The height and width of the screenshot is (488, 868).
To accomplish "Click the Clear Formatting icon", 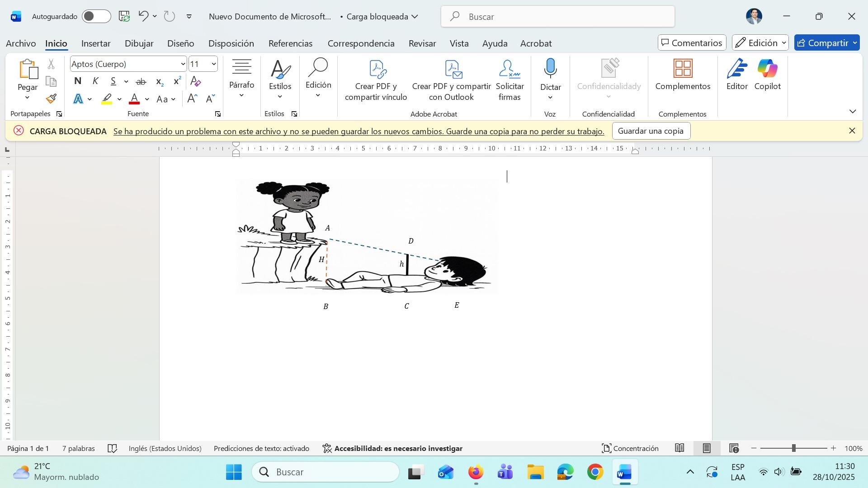I will (x=195, y=82).
